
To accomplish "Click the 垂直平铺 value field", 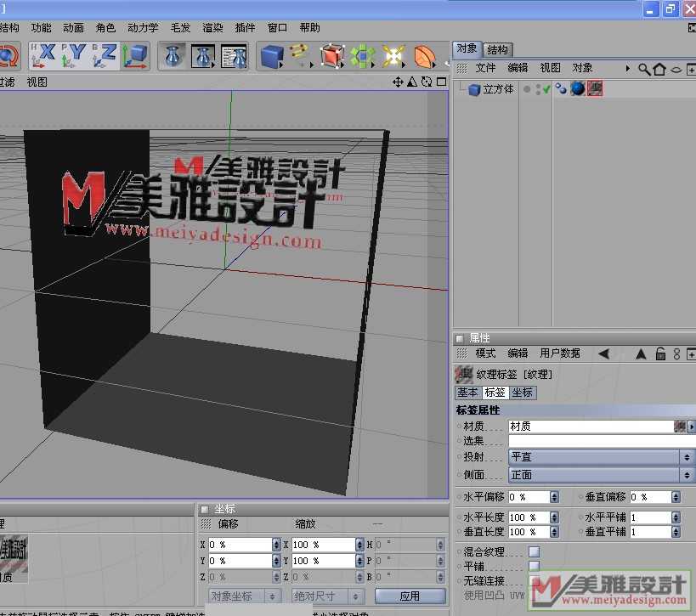I will [651, 532].
